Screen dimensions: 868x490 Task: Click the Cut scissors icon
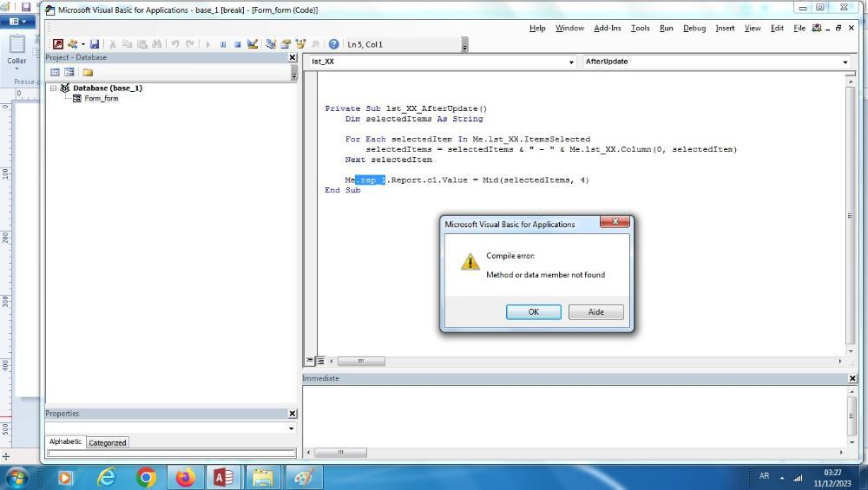(112, 44)
